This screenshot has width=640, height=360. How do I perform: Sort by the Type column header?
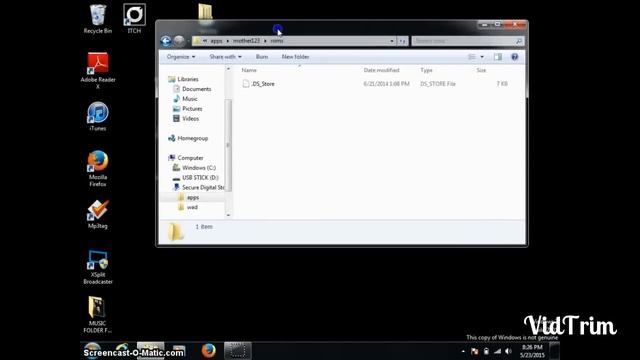pos(426,70)
